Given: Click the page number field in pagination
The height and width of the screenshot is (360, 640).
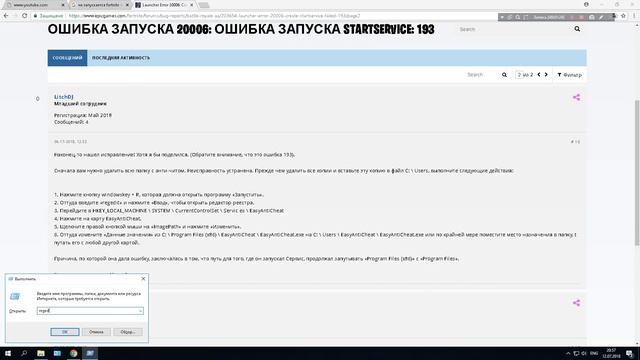Looking at the screenshot, I should pyautogui.click(x=519, y=75).
